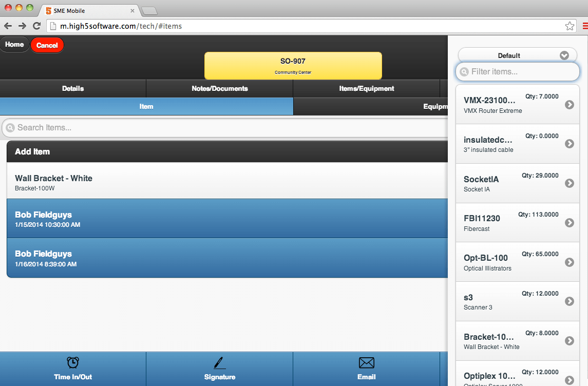Click arrow icon on VMX Router Extreme item
The height and width of the screenshot is (386, 588).
pyautogui.click(x=569, y=105)
